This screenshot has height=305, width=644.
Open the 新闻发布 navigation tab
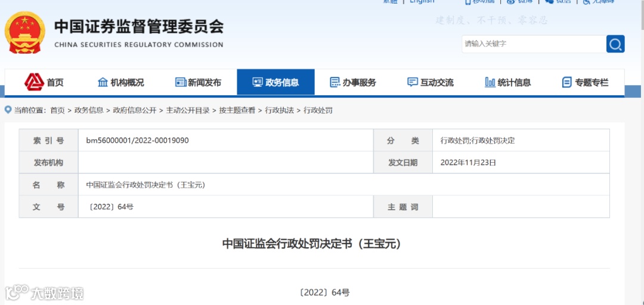pyautogui.click(x=199, y=82)
